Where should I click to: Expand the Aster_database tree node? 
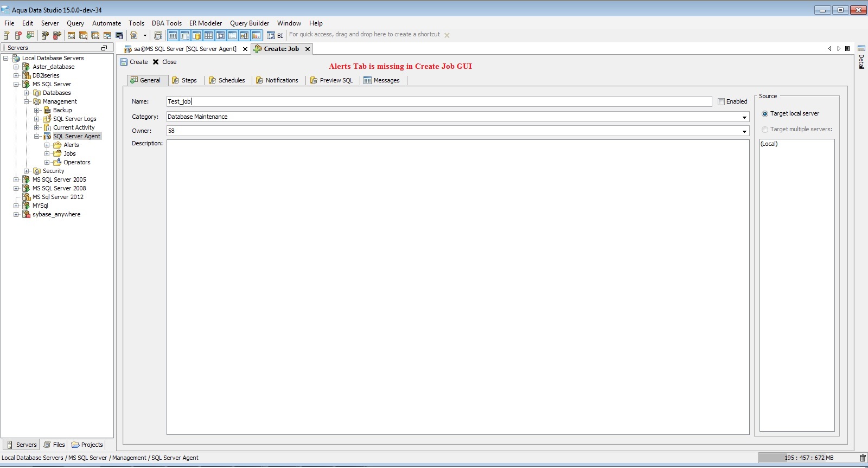16,67
